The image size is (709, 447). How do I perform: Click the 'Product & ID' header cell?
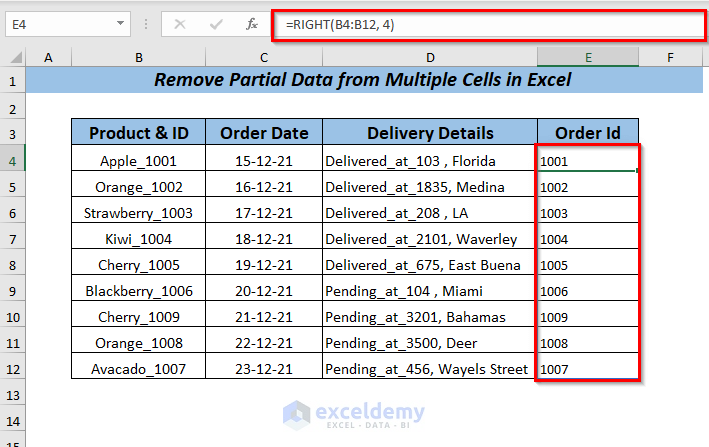pos(138,132)
